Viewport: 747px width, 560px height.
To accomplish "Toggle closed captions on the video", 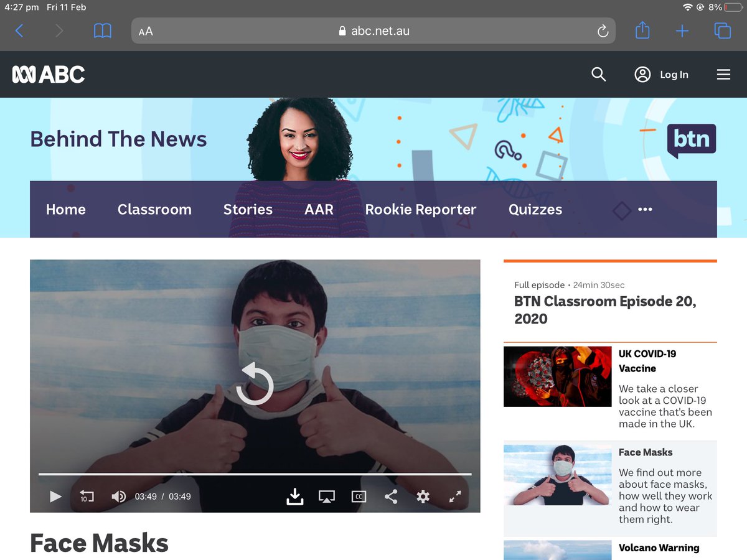I will 359,497.
